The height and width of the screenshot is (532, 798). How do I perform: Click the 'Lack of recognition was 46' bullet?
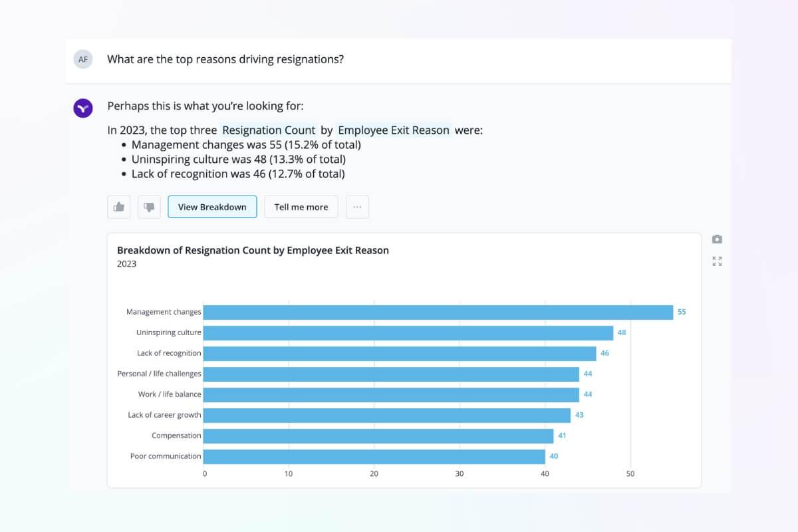click(238, 174)
